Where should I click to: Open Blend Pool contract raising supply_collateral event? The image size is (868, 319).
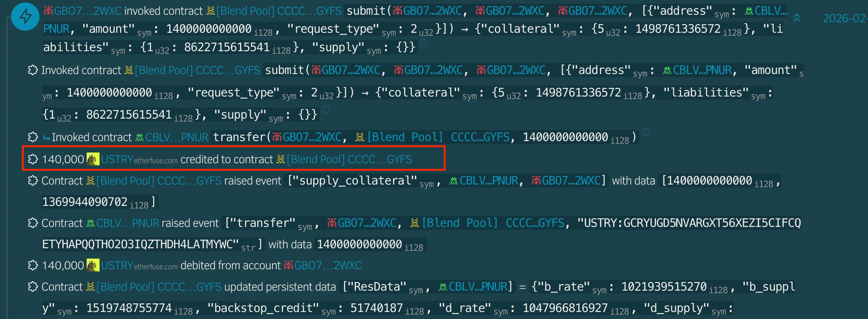[x=154, y=180]
